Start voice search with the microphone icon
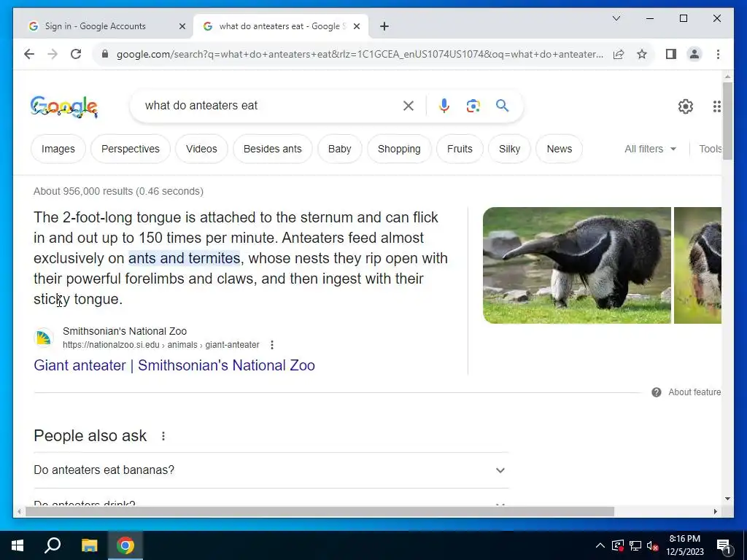The width and height of the screenshot is (747, 560). tap(444, 105)
